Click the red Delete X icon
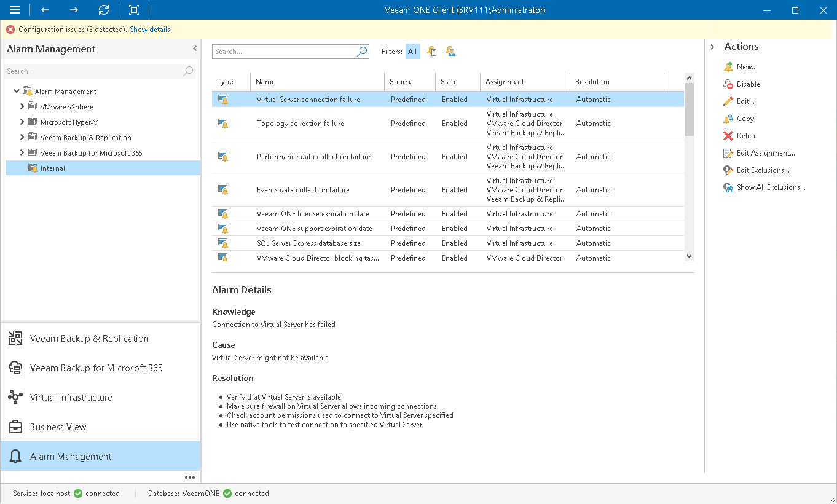 coord(728,136)
